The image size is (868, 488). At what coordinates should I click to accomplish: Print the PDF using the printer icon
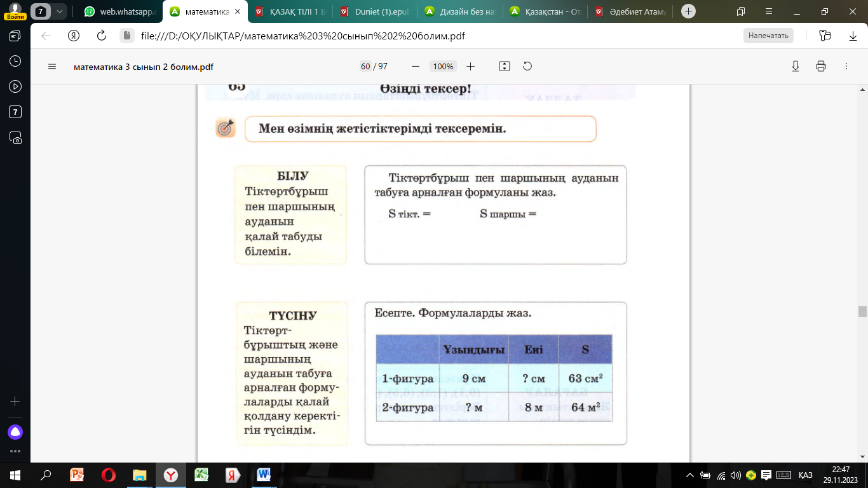click(x=821, y=66)
